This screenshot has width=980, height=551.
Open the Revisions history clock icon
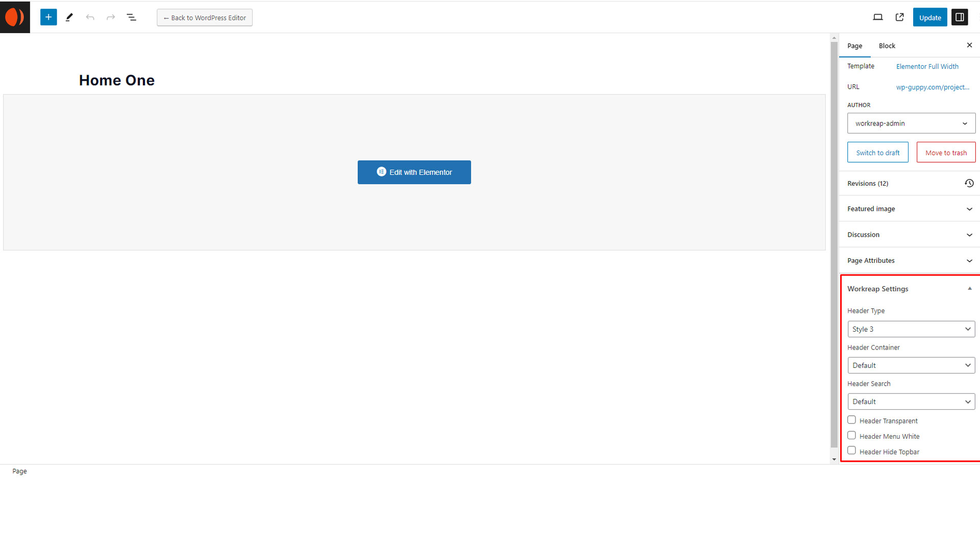tap(969, 183)
